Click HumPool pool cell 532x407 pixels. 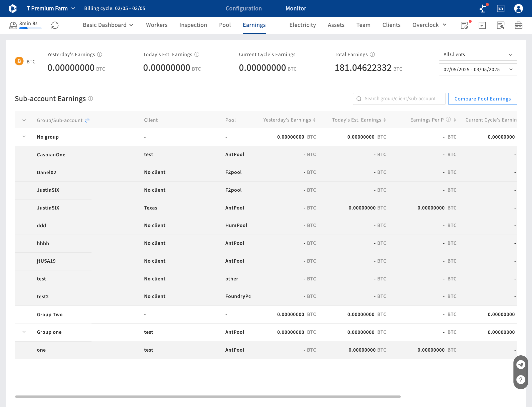pyautogui.click(x=236, y=225)
